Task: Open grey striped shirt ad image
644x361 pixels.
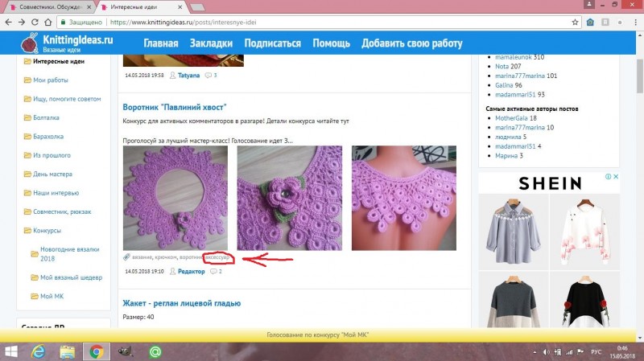Action: click(x=514, y=232)
